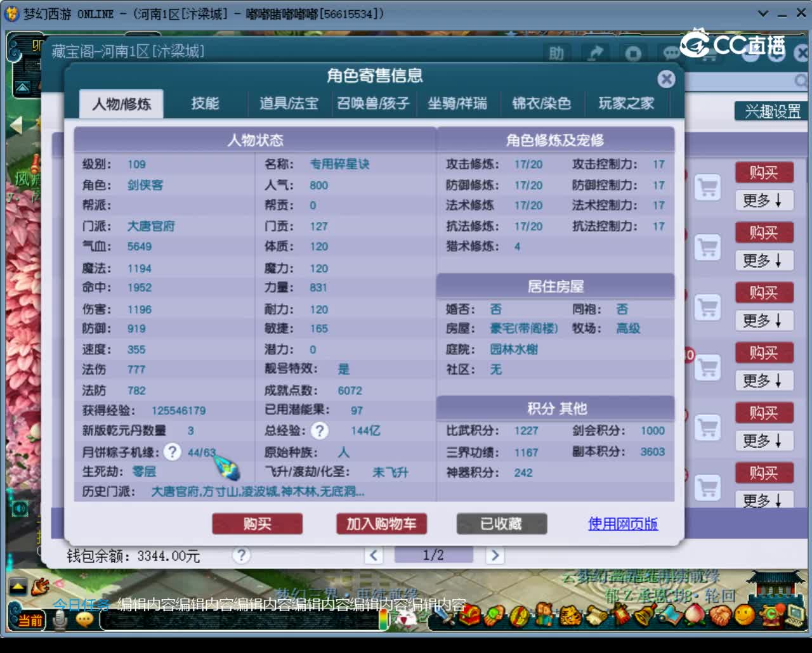Open the 召唤兽/孩子 tab
Image resolution: width=812 pixels, height=653 pixels.
(373, 103)
